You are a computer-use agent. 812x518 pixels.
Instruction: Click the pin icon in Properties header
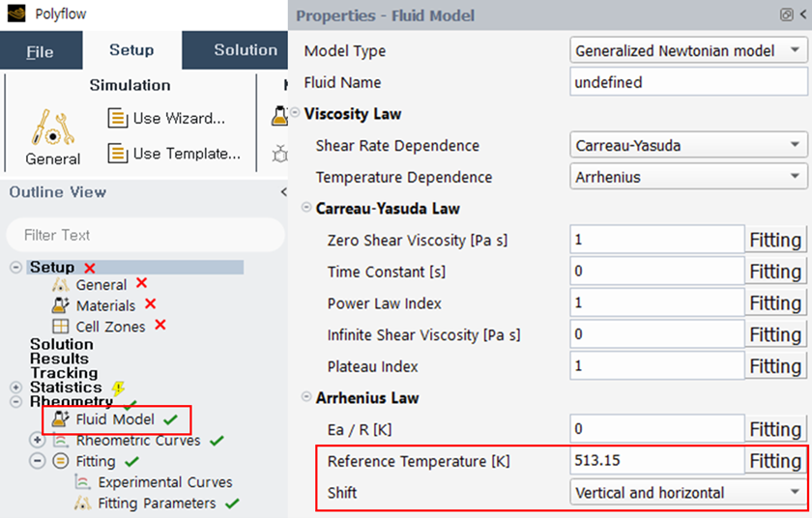(787, 15)
